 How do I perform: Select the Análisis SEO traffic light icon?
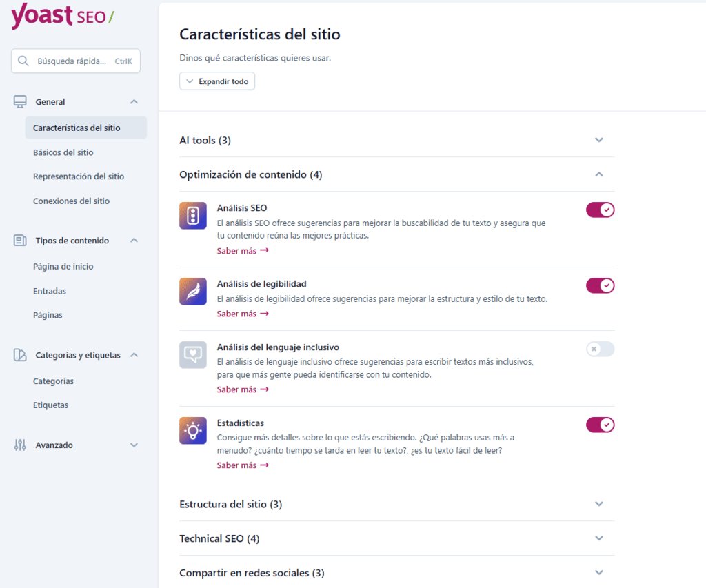tap(192, 216)
